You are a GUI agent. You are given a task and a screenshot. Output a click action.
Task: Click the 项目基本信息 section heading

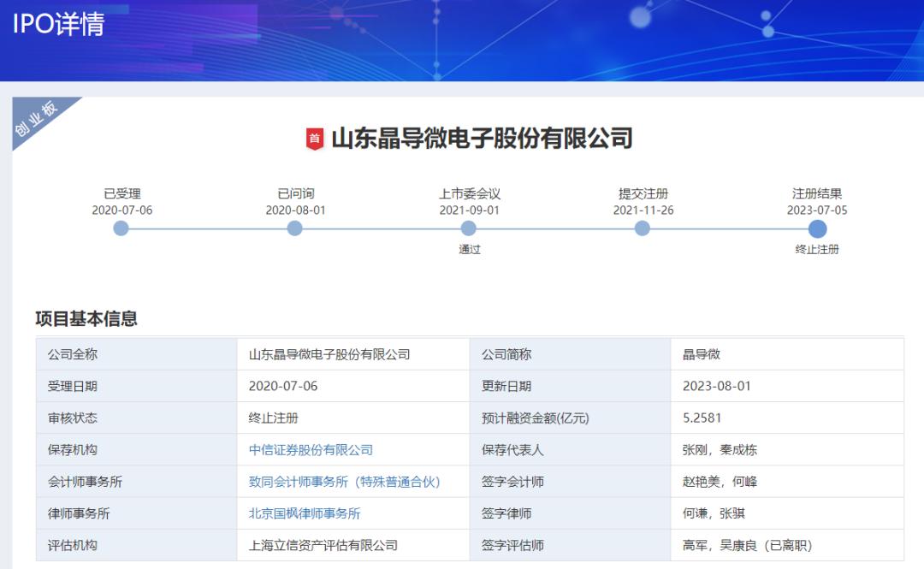86,319
